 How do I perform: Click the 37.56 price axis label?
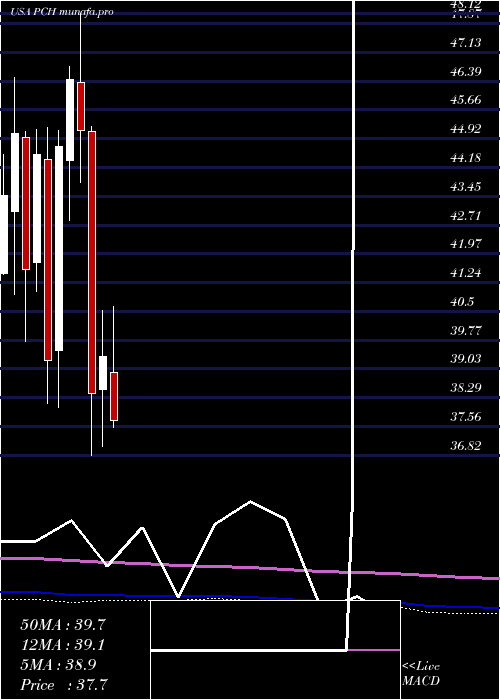coord(466,417)
